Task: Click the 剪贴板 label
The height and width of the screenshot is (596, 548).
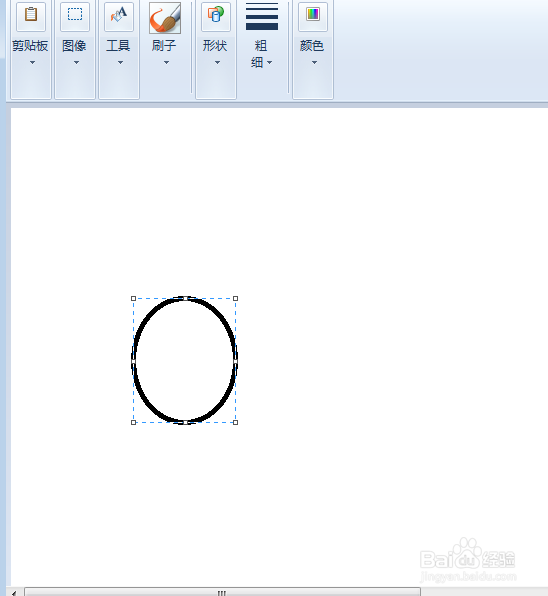Action: tap(30, 46)
